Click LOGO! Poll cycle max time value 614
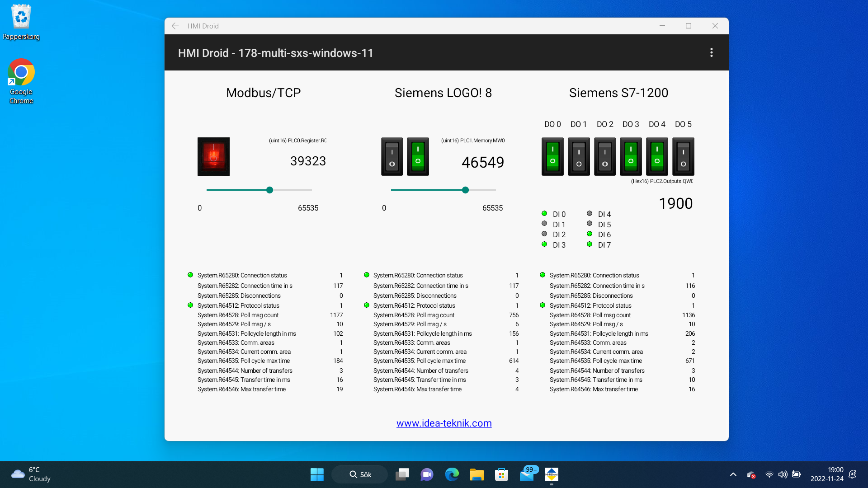Screen dimensions: 868x488 pyautogui.click(x=514, y=361)
